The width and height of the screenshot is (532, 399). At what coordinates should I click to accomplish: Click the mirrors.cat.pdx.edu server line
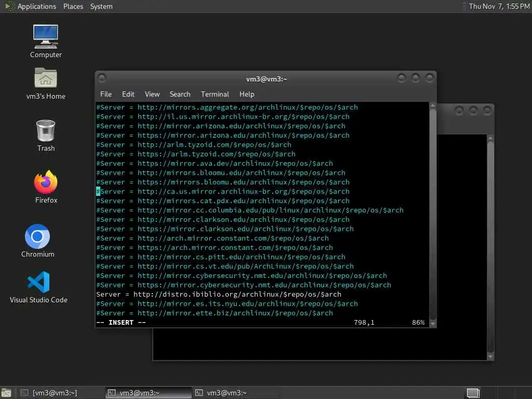coord(223,201)
